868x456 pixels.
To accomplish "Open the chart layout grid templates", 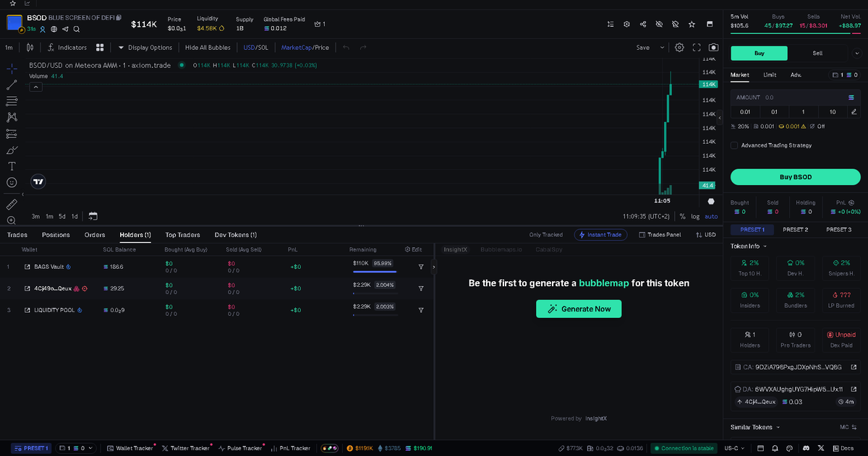I will (100, 48).
